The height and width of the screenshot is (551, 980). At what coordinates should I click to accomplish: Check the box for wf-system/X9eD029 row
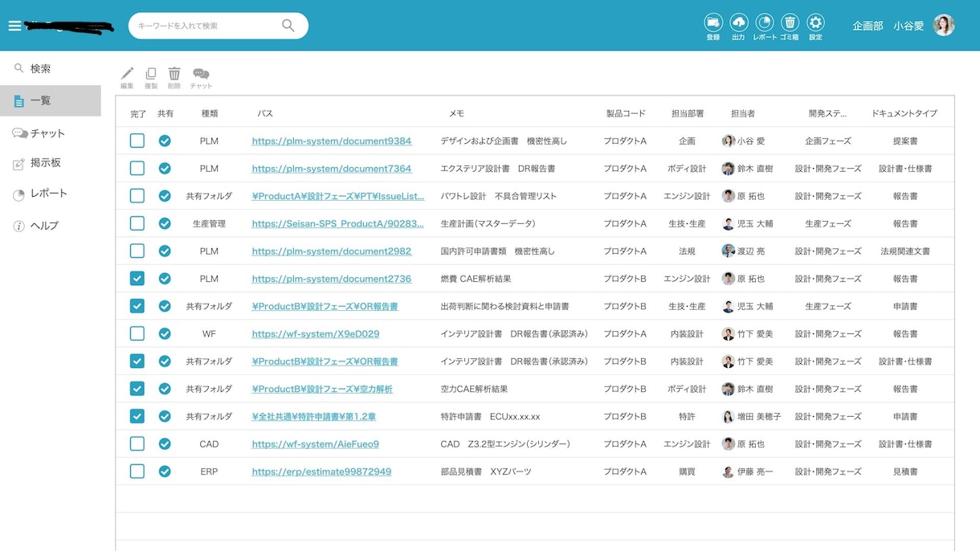click(x=137, y=333)
